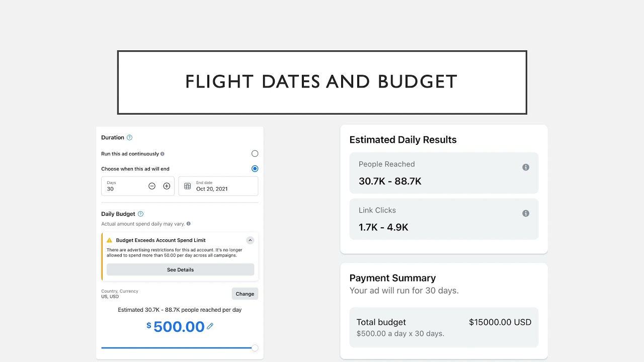Click the calendar icon in End date field
Screen dimensions: 644x362
pyautogui.click(x=187, y=186)
